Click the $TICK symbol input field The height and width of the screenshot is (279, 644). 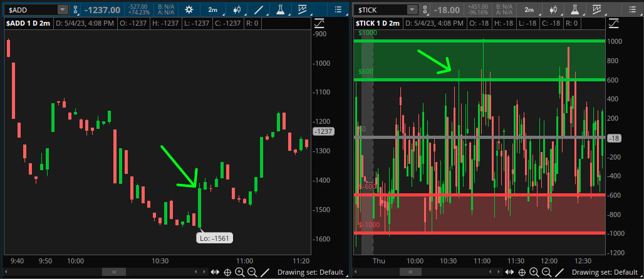tap(380, 10)
